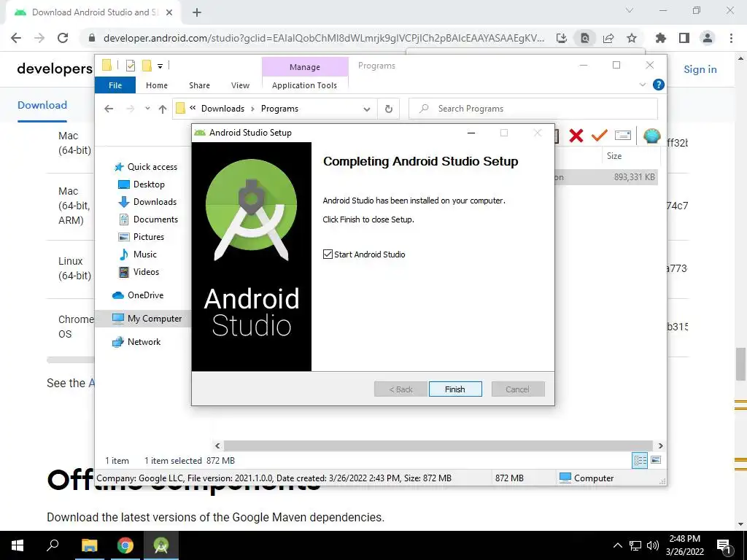
Task: Open Chrome three-dot menu
Action: pyautogui.click(x=731, y=38)
